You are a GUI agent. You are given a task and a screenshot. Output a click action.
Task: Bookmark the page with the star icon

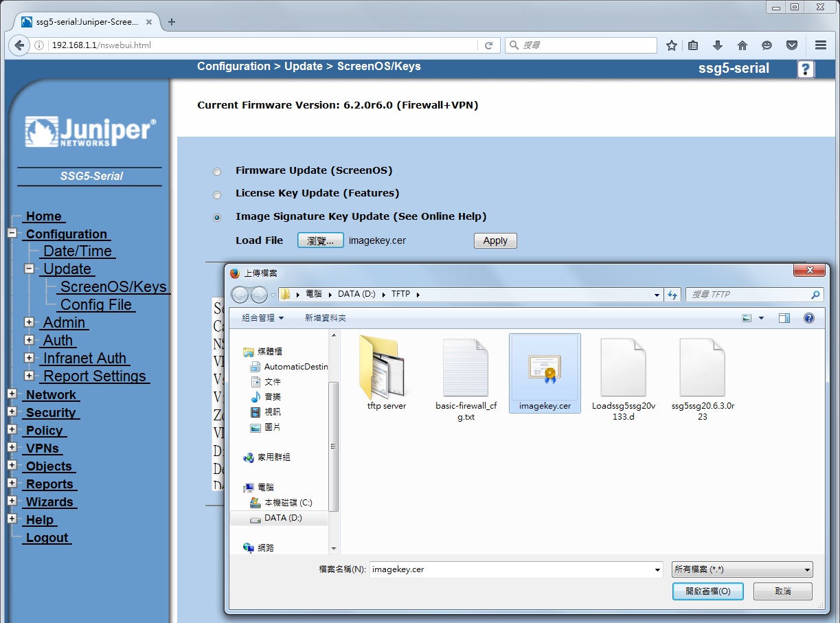(x=671, y=45)
